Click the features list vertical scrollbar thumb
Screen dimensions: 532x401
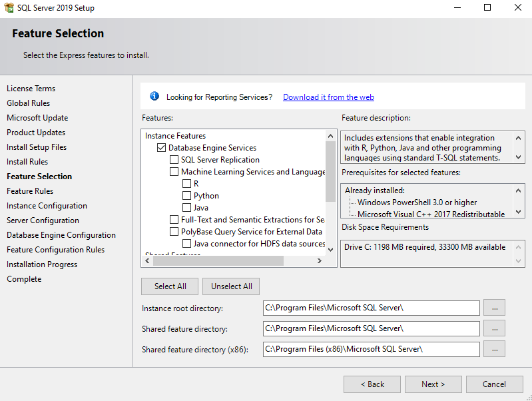pyautogui.click(x=330, y=171)
